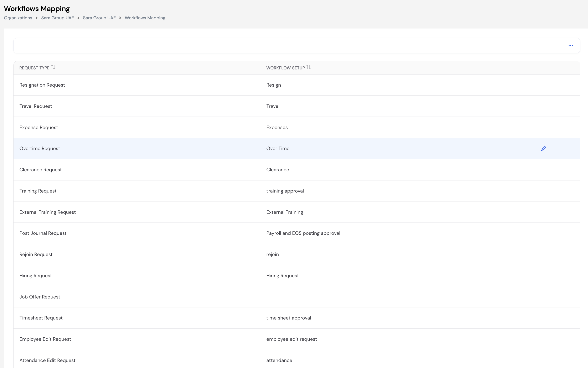Click Hiring Request in Request Type column

(36, 276)
